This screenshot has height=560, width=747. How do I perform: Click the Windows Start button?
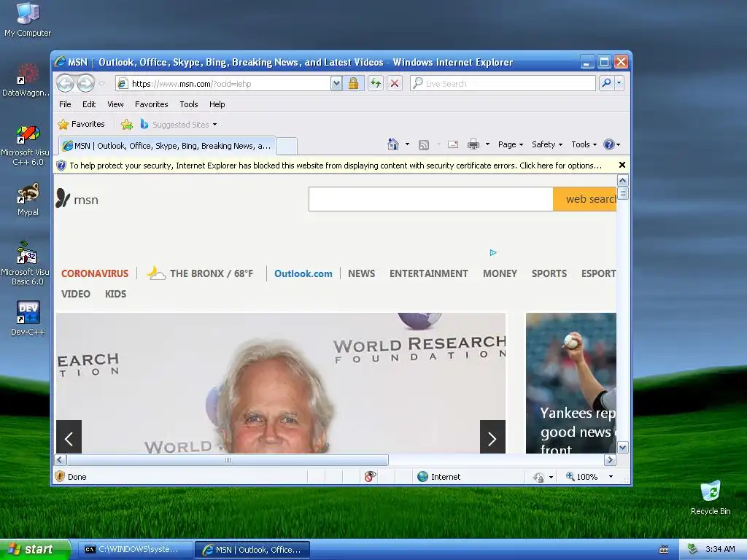coord(35,550)
